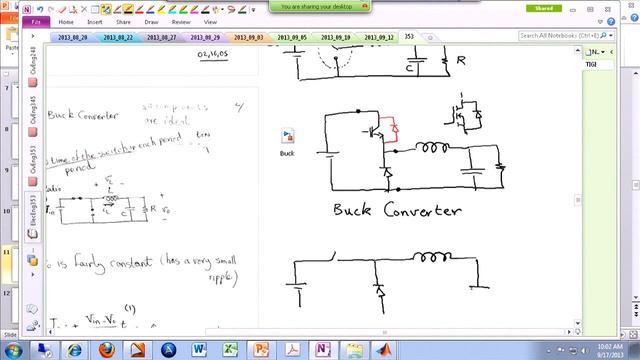
Task: Click the green Shared indicator button
Action: coord(544,9)
